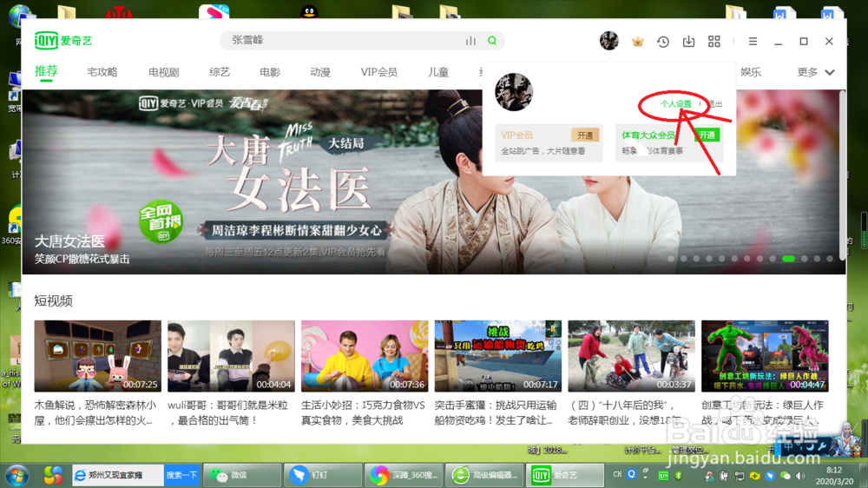Screen dimensions: 868x488
Task: Click the taskbar volume speaker icon
Action: tap(800, 476)
